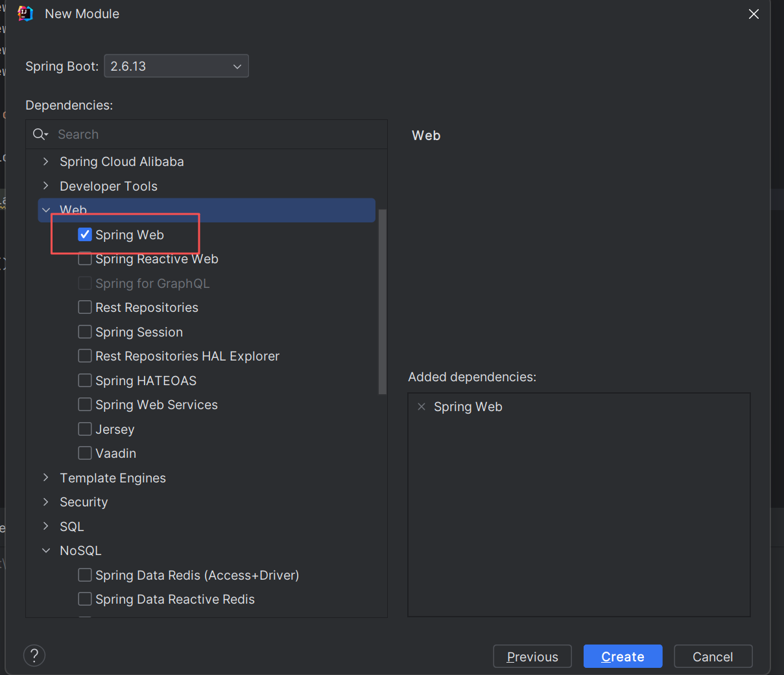Image resolution: width=784 pixels, height=675 pixels.
Task: Expand the Spring Cloud Alibaba group
Action: click(45, 161)
